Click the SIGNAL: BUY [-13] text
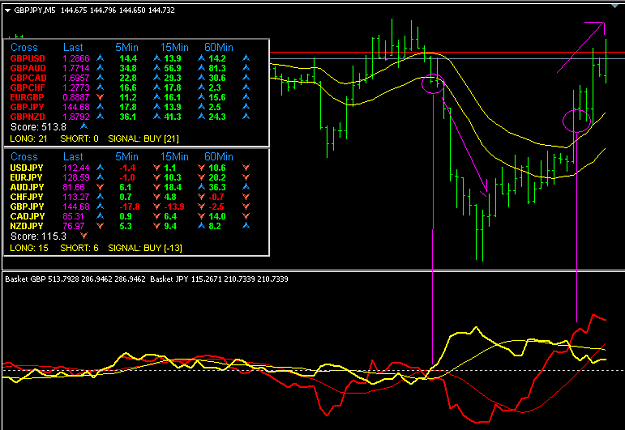 (x=145, y=248)
